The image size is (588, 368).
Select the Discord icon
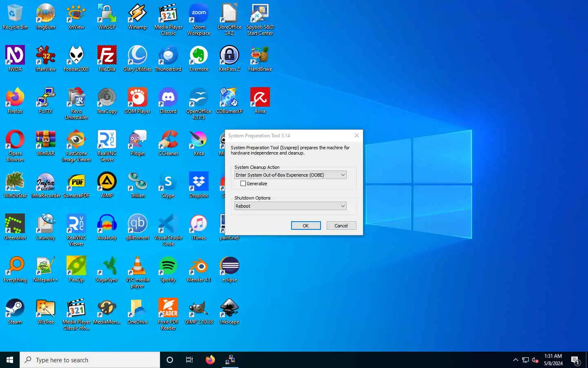[168, 101]
